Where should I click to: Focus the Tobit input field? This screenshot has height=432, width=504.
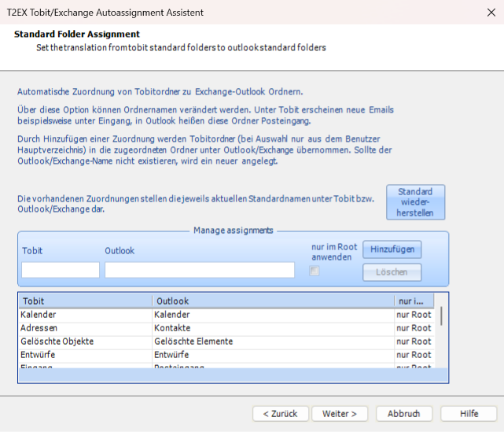tap(61, 270)
